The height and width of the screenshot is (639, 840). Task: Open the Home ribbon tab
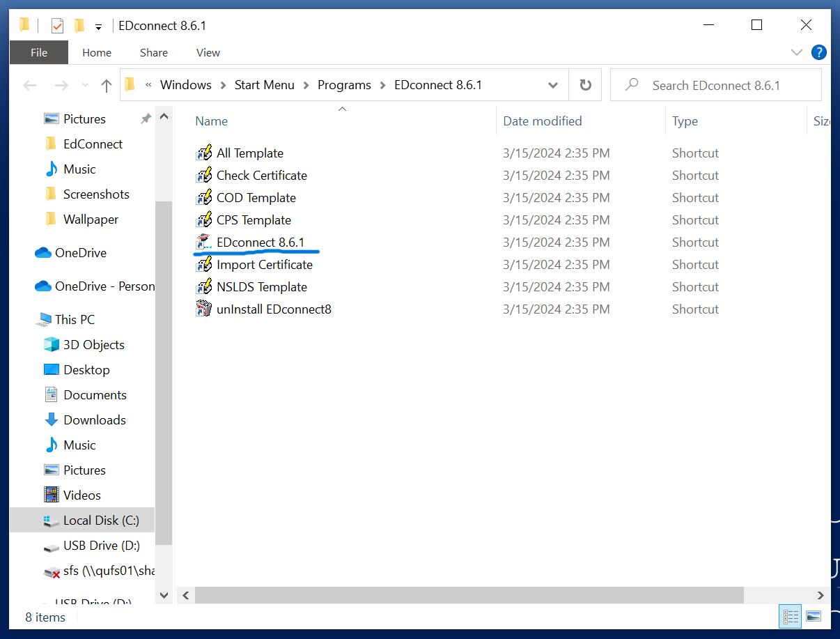[97, 52]
